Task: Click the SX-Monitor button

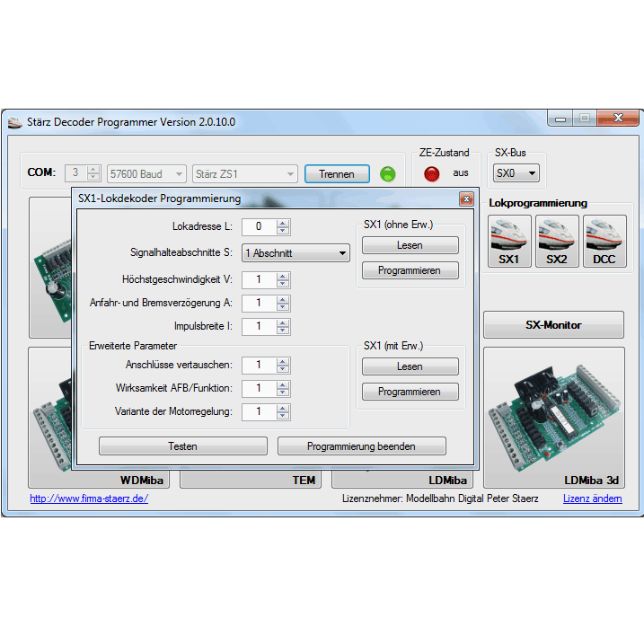Action: pos(553,325)
